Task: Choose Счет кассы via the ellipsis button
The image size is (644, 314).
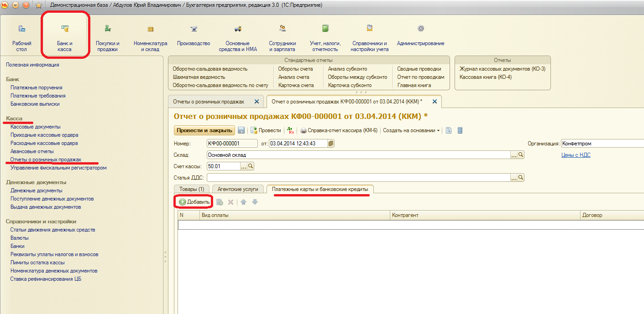Action: (x=244, y=166)
